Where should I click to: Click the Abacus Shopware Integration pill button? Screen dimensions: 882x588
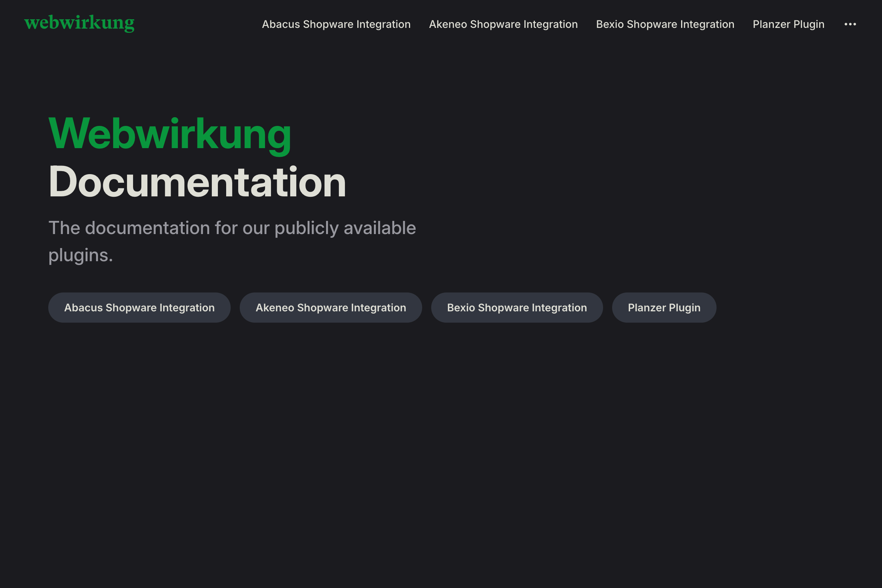(139, 308)
